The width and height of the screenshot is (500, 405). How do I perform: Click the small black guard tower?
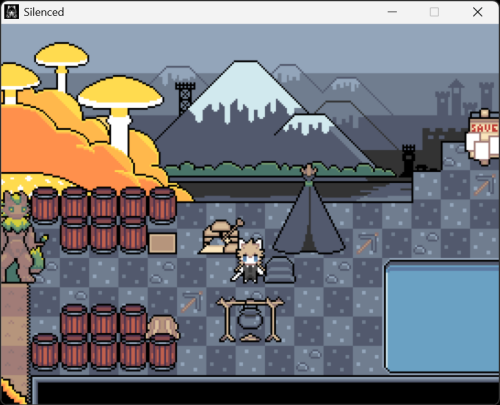[408, 159]
